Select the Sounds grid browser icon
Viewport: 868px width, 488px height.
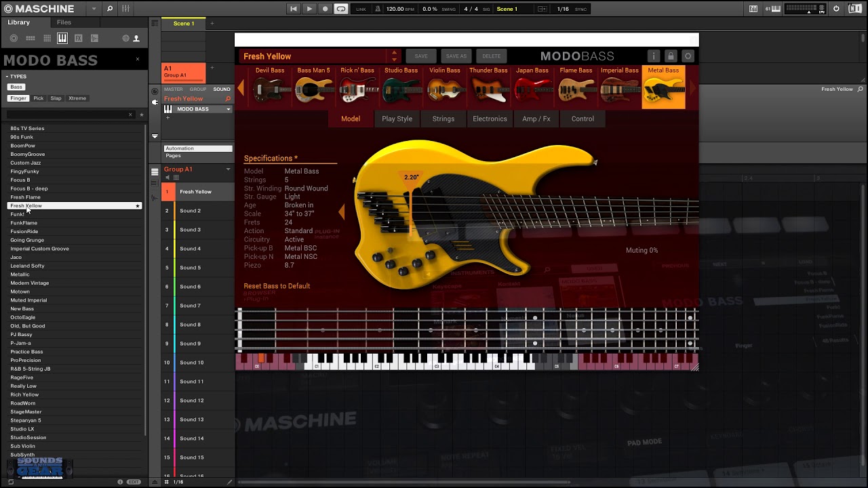46,39
